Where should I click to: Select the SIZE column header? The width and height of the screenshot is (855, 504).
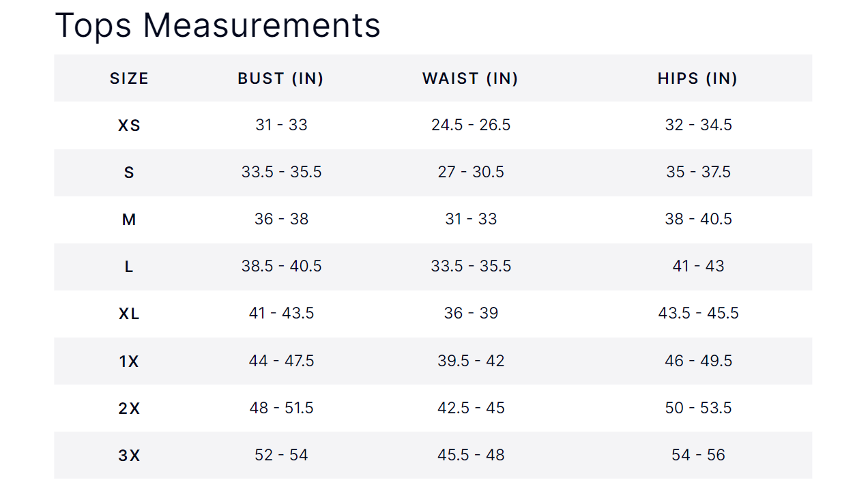coord(129,78)
